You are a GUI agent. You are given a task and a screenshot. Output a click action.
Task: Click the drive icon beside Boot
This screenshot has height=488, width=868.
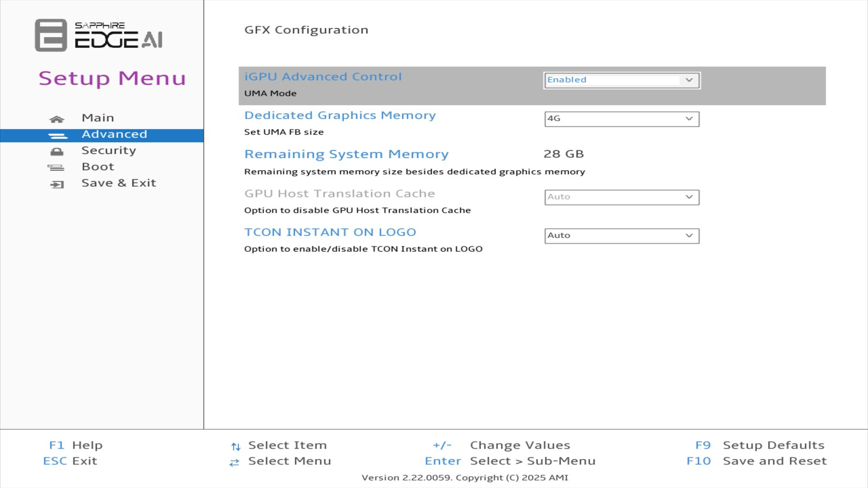coord(56,168)
